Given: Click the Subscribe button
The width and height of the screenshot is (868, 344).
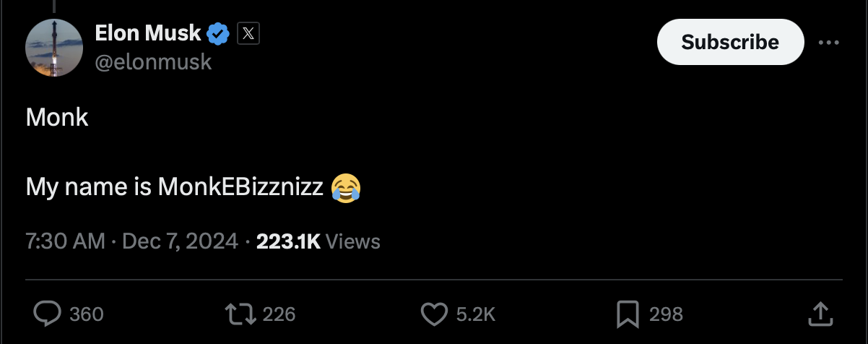Looking at the screenshot, I should (x=730, y=42).
